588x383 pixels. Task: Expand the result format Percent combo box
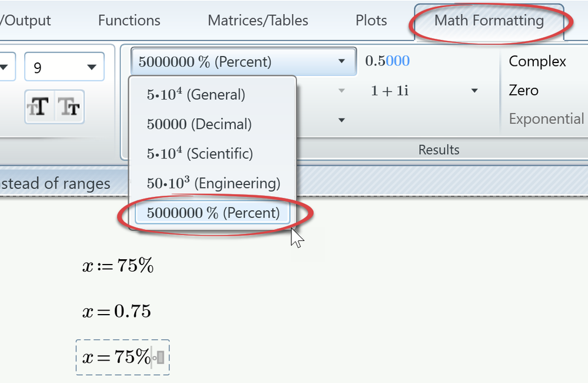pyautogui.click(x=341, y=61)
